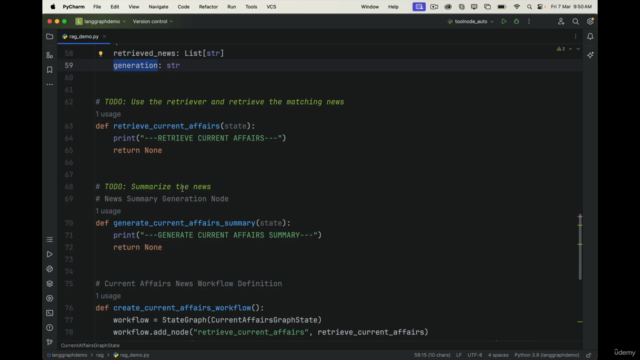Show usages of retrieve_current_affairs

point(108,114)
